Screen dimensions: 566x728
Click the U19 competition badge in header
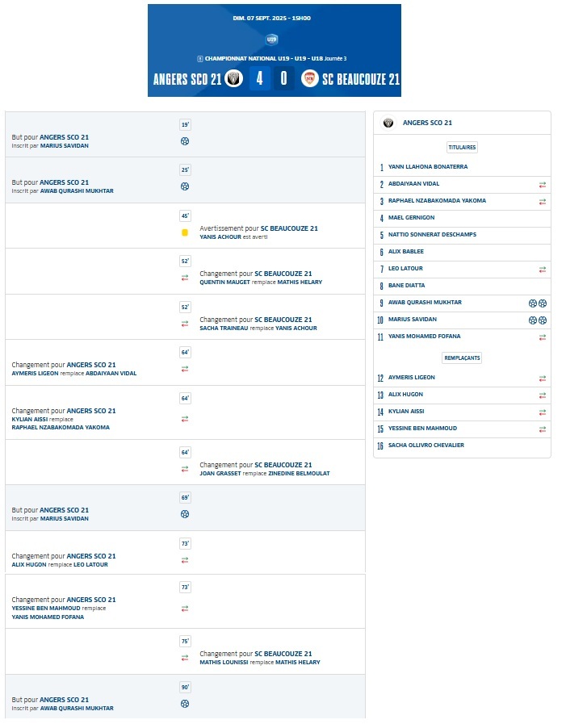(x=271, y=40)
